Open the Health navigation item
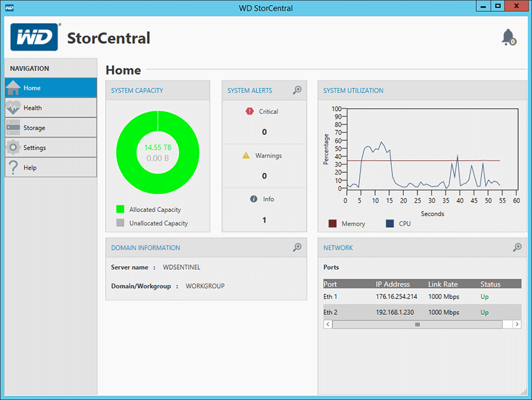 pos(51,108)
